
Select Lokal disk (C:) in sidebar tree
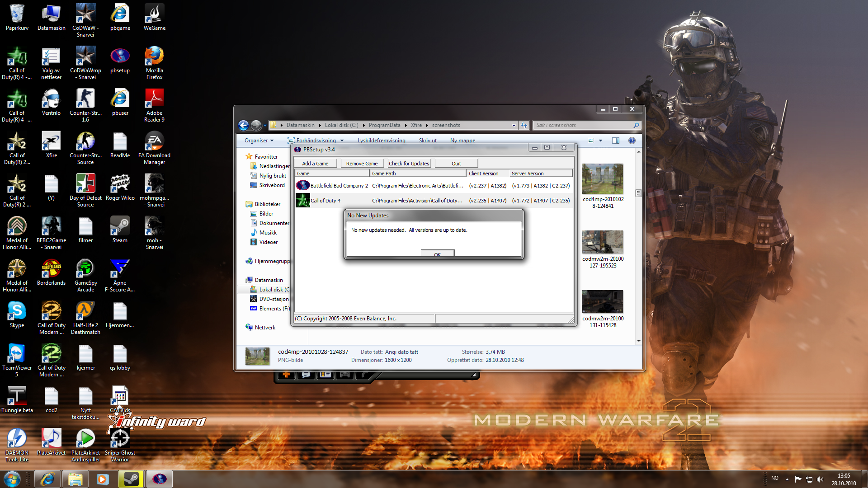[x=270, y=290]
